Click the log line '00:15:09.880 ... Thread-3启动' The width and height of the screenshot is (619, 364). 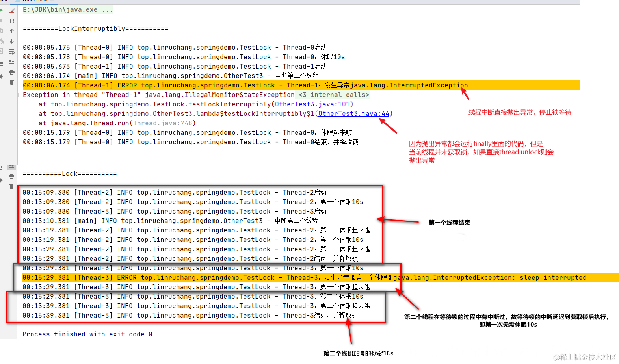(175, 212)
